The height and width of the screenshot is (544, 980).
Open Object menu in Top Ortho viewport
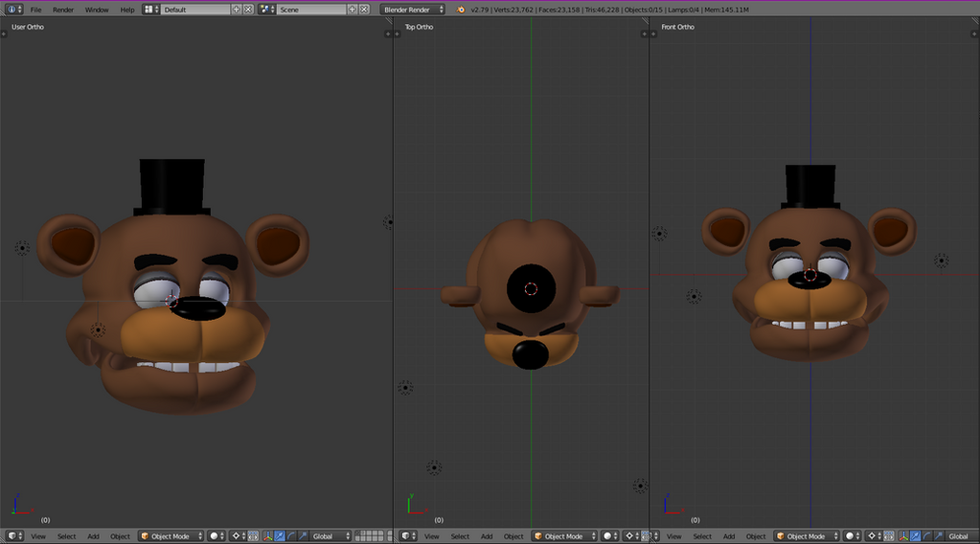[x=513, y=536]
